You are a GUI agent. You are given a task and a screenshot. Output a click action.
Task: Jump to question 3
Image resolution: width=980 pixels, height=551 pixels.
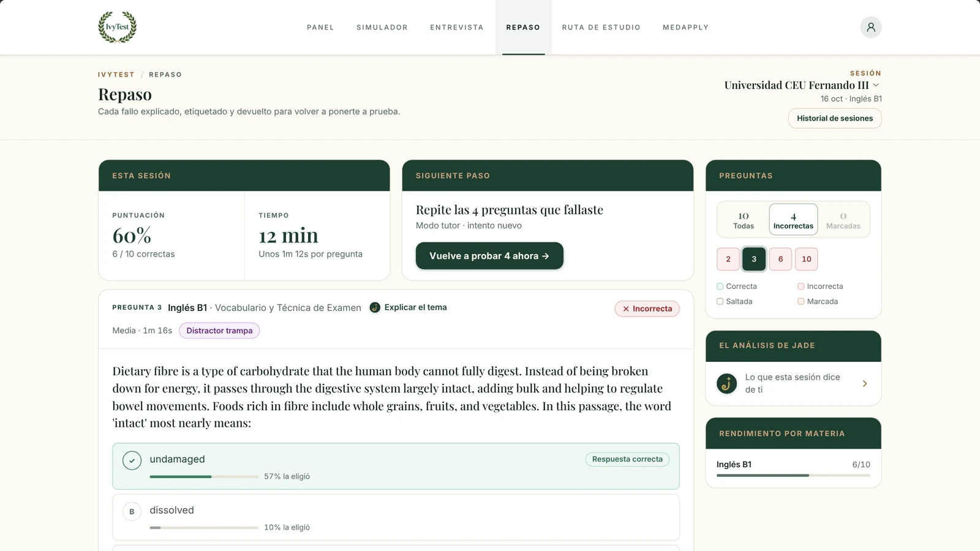coord(754,259)
